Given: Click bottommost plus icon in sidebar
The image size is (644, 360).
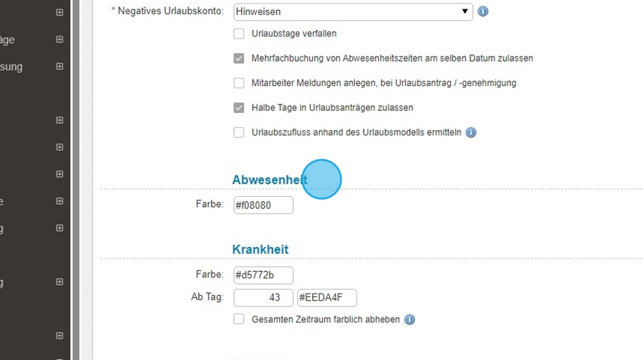Looking at the screenshot, I should 59,335.
